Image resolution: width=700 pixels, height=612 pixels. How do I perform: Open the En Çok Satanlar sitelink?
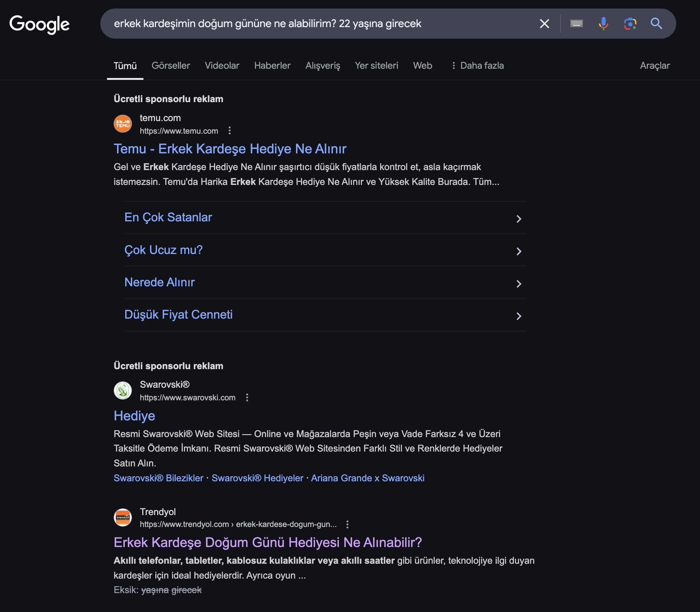[x=168, y=217]
